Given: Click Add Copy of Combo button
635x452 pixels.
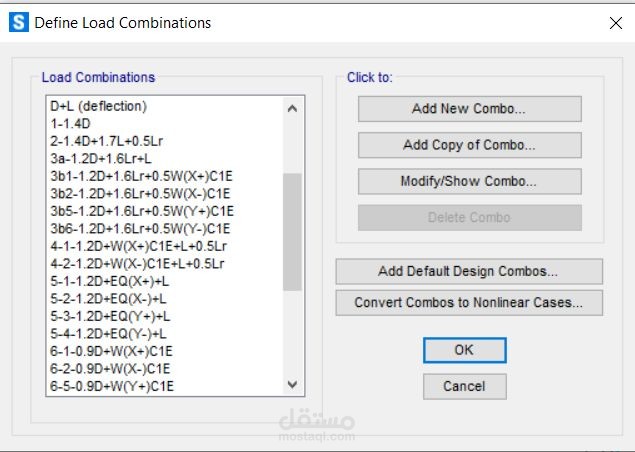Looking at the screenshot, I should [x=469, y=145].
